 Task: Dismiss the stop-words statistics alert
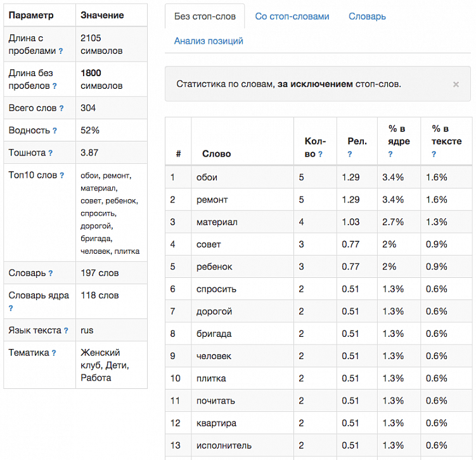(456, 84)
